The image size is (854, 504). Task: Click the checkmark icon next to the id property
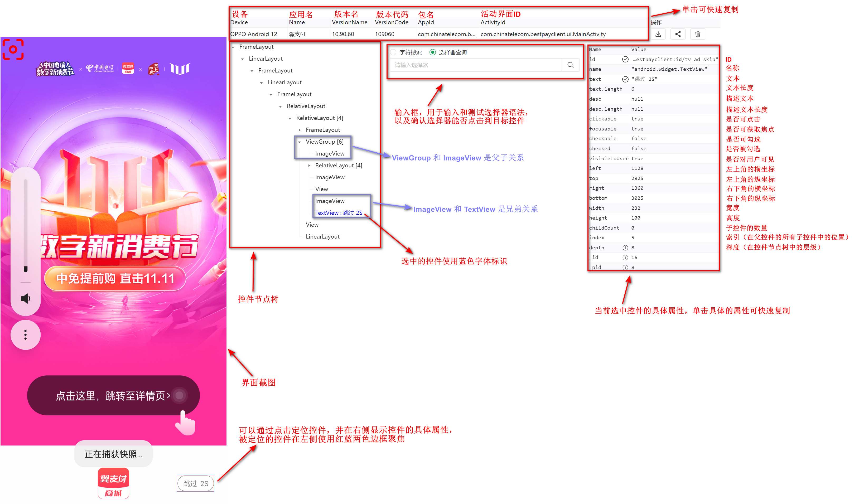pyautogui.click(x=625, y=59)
